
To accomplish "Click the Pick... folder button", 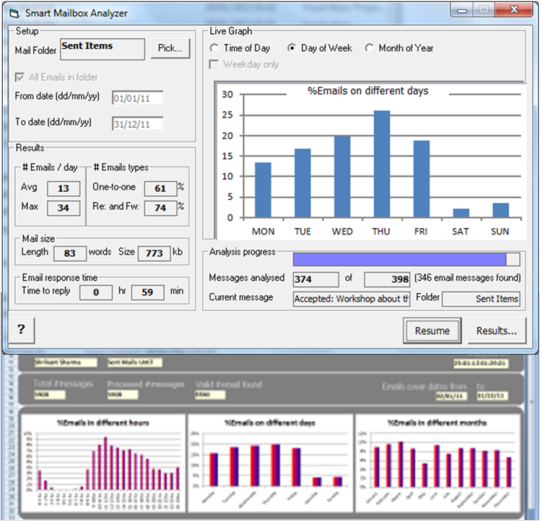I will click(170, 48).
